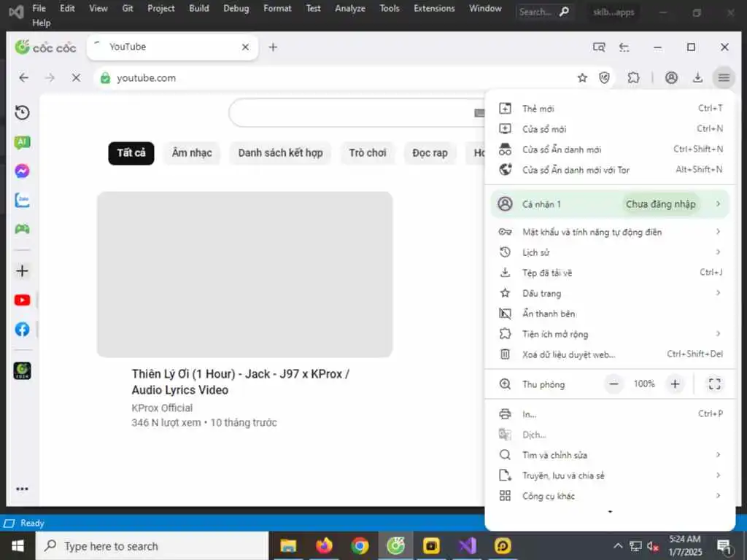Select Tất cả filter chip
747x560 pixels.
[x=131, y=153]
